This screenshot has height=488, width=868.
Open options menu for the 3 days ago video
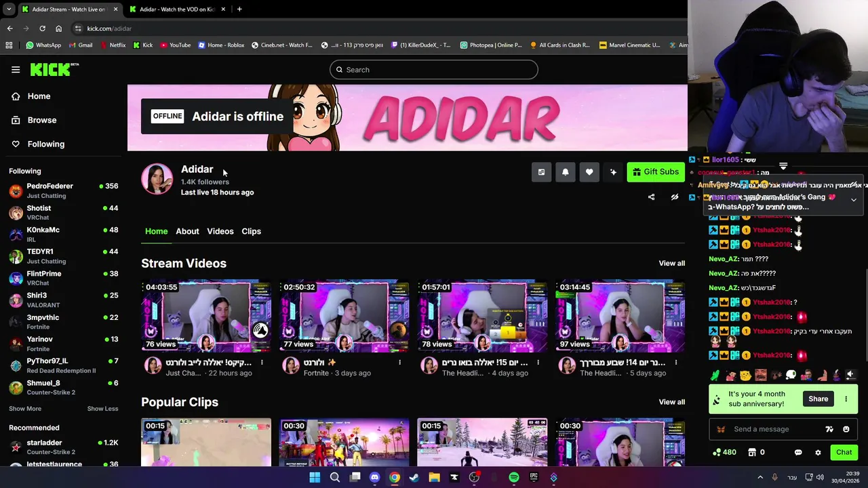point(399,363)
